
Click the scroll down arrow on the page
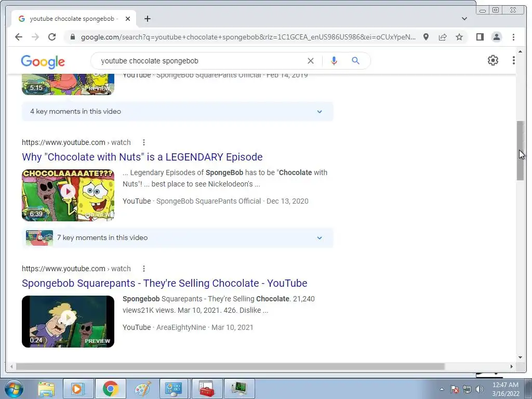[520, 357]
